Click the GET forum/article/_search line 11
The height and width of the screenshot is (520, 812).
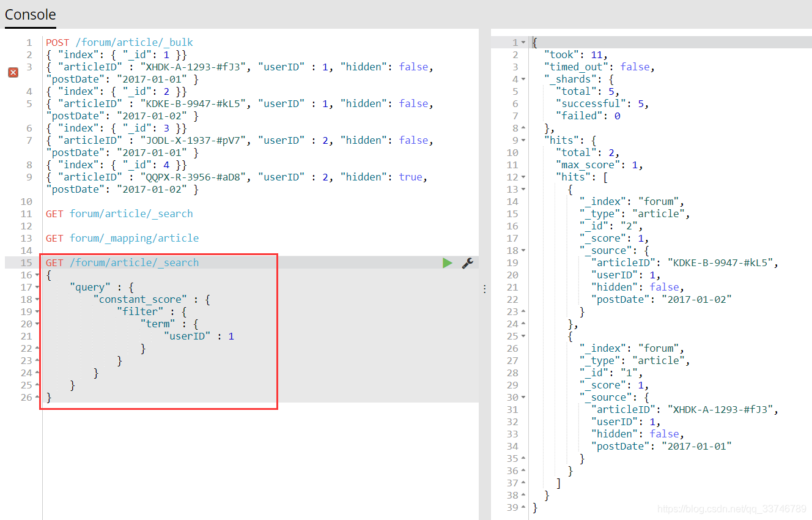tap(119, 214)
